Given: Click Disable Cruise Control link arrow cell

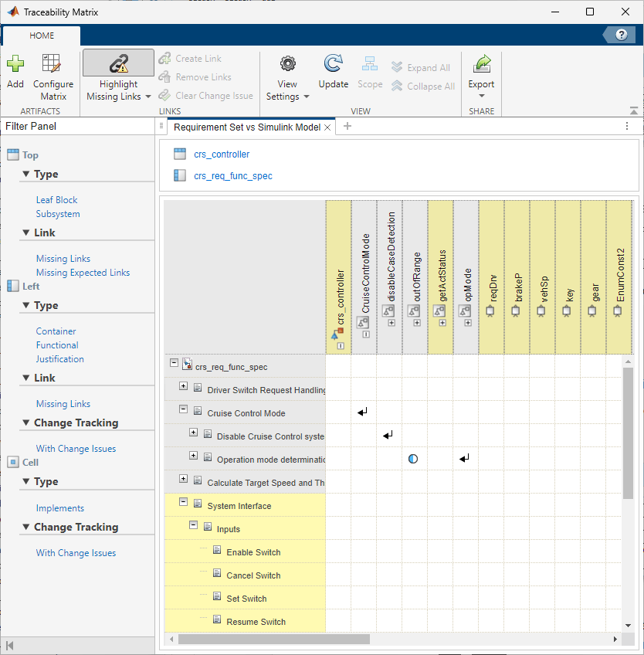Looking at the screenshot, I should click(388, 436).
